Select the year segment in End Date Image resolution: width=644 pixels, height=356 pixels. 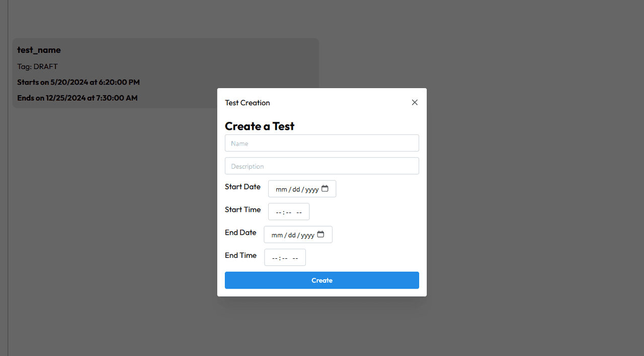[308, 235]
